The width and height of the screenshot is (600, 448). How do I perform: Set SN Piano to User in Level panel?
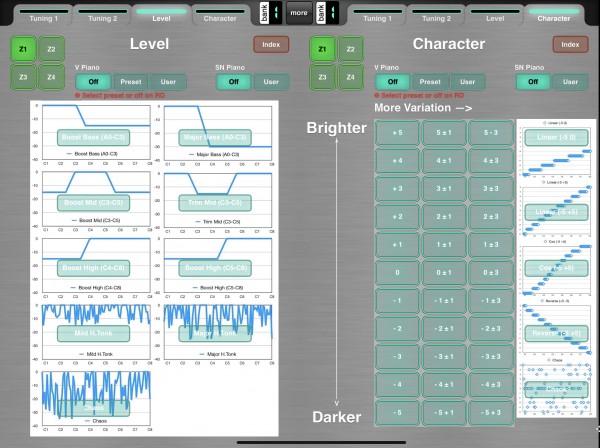tap(271, 82)
